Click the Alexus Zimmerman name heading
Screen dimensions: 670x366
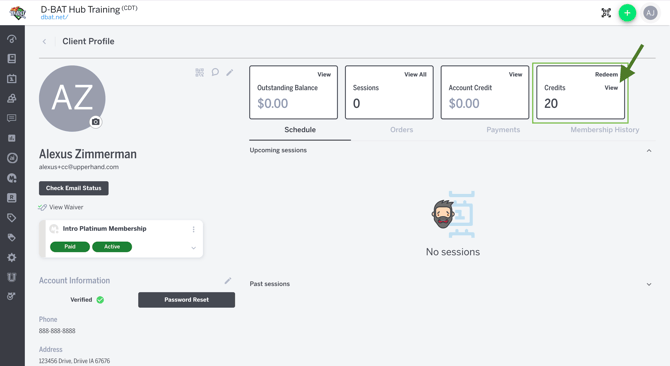click(88, 154)
